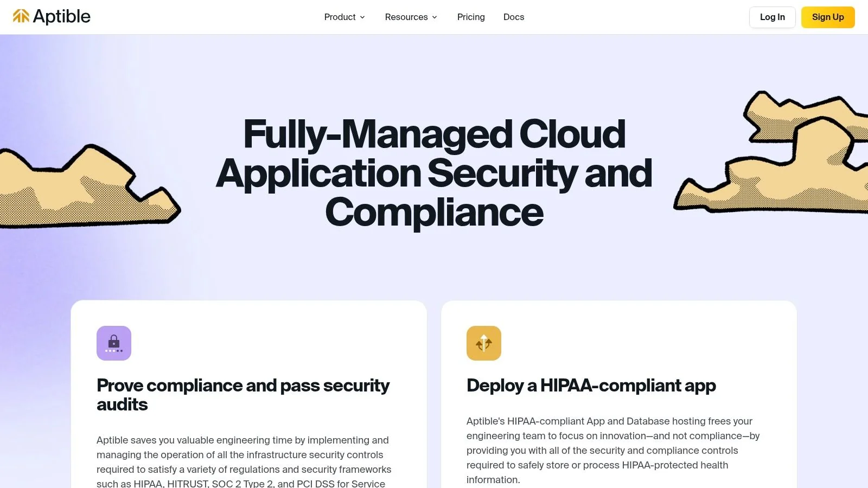The width and height of the screenshot is (868, 488).
Task: Navigate to the Docs section
Action: (513, 17)
